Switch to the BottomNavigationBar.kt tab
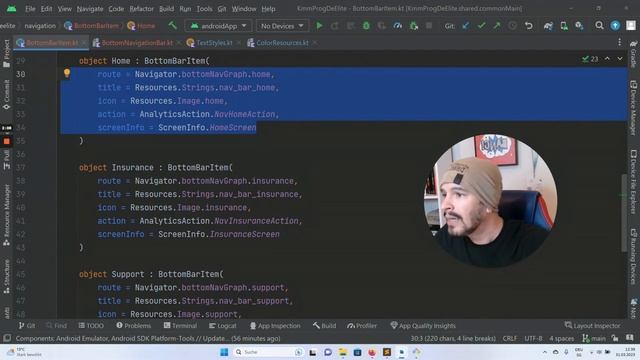The image size is (640, 360). [137, 42]
